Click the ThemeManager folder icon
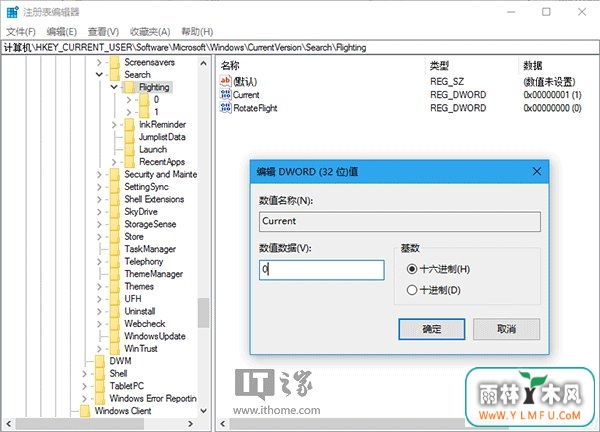The image size is (600, 432). click(115, 274)
